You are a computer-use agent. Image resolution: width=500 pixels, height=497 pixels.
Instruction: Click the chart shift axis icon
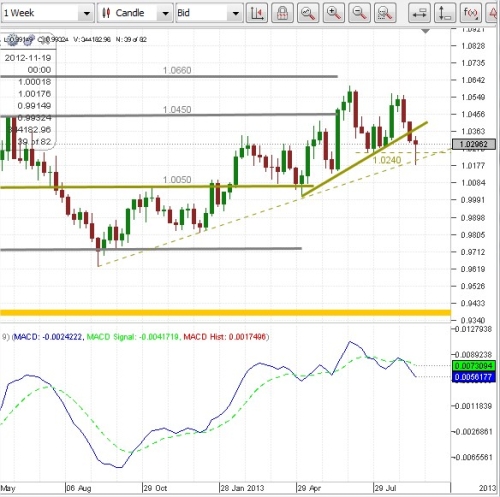click(x=257, y=13)
